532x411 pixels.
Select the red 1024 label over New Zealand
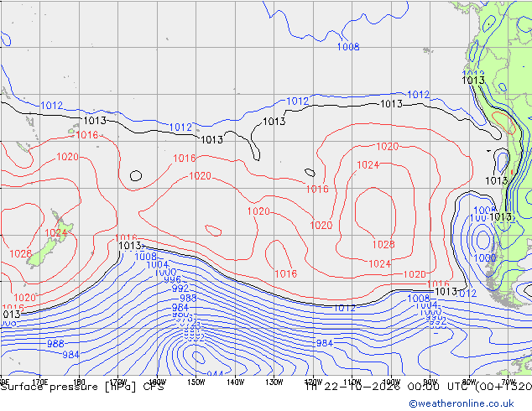pos(56,232)
